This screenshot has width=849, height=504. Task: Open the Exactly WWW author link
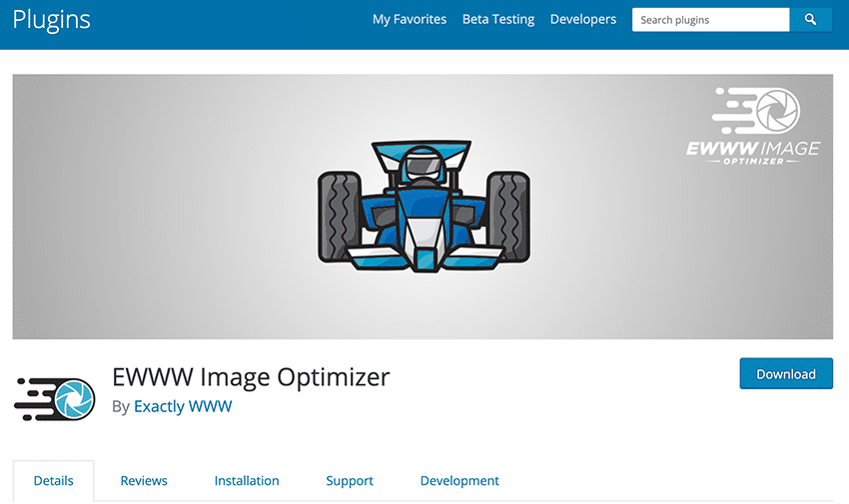pyautogui.click(x=183, y=406)
